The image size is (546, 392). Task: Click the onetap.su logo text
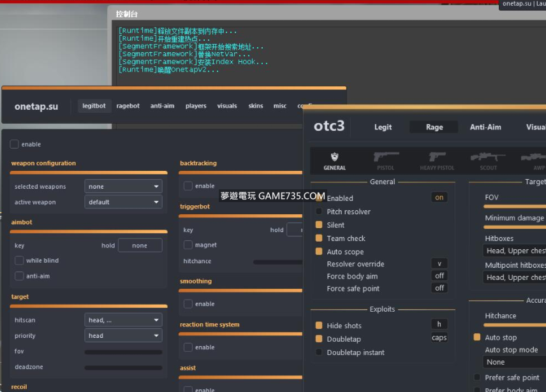point(36,106)
